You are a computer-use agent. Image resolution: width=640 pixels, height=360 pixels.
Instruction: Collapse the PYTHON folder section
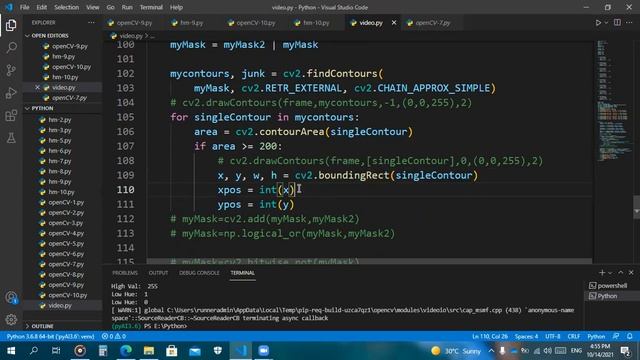pos(42,109)
